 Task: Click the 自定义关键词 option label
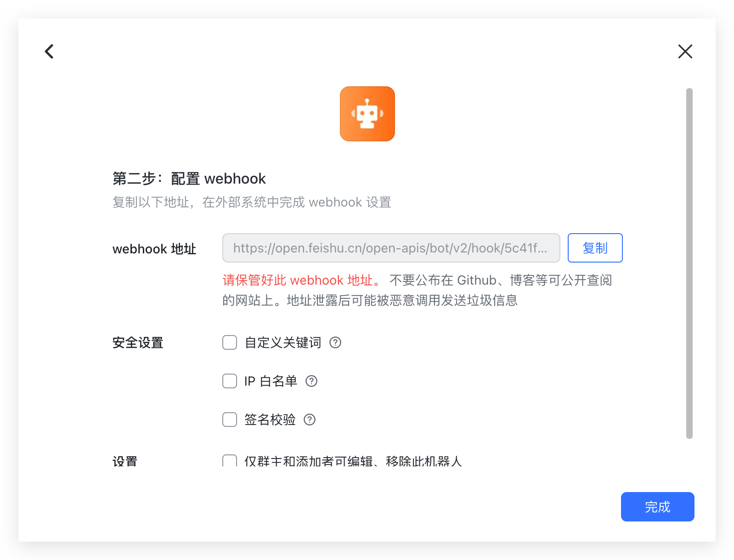click(x=283, y=342)
